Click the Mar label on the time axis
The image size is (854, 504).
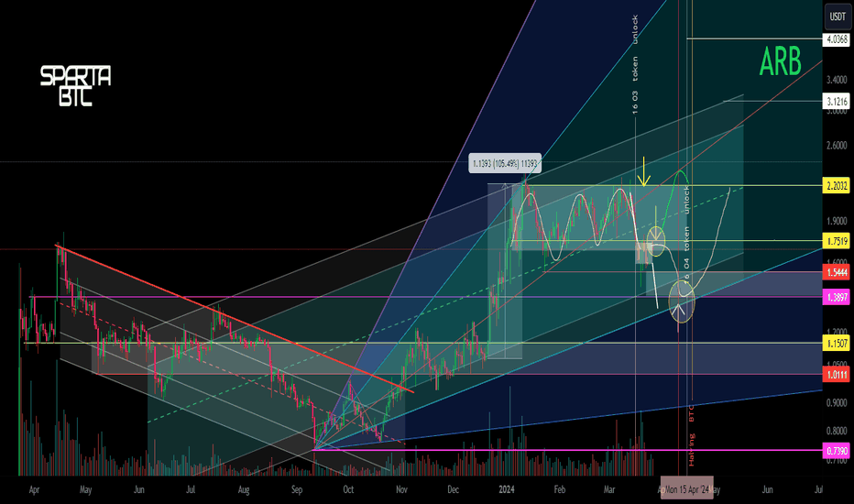click(609, 489)
